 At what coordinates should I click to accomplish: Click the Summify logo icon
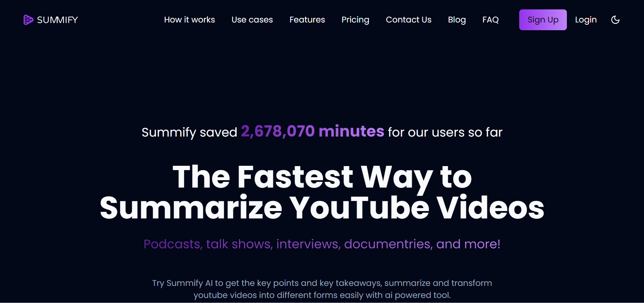[x=28, y=20]
